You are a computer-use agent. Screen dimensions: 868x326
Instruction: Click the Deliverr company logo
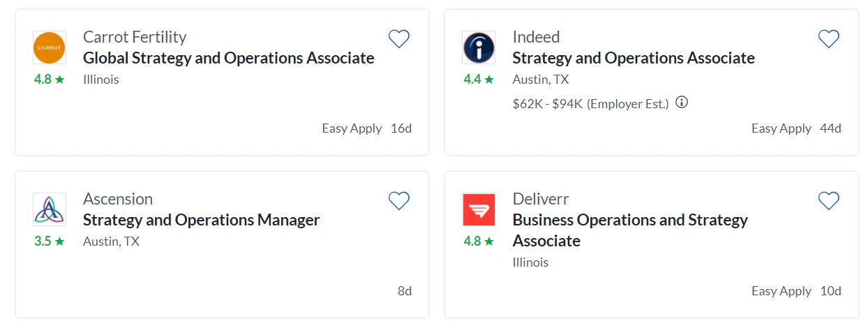(x=479, y=209)
